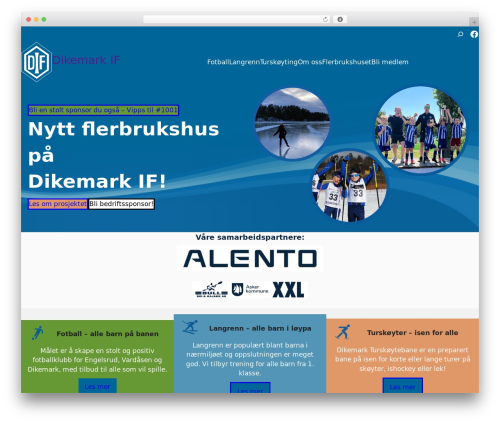This screenshot has height=423, width=500.
Task: Click the ice skating lake photo
Action: coord(292,123)
